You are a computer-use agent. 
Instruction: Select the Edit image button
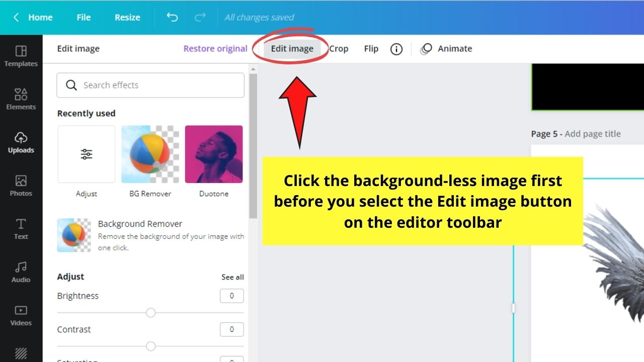click(x=292, y=48)
